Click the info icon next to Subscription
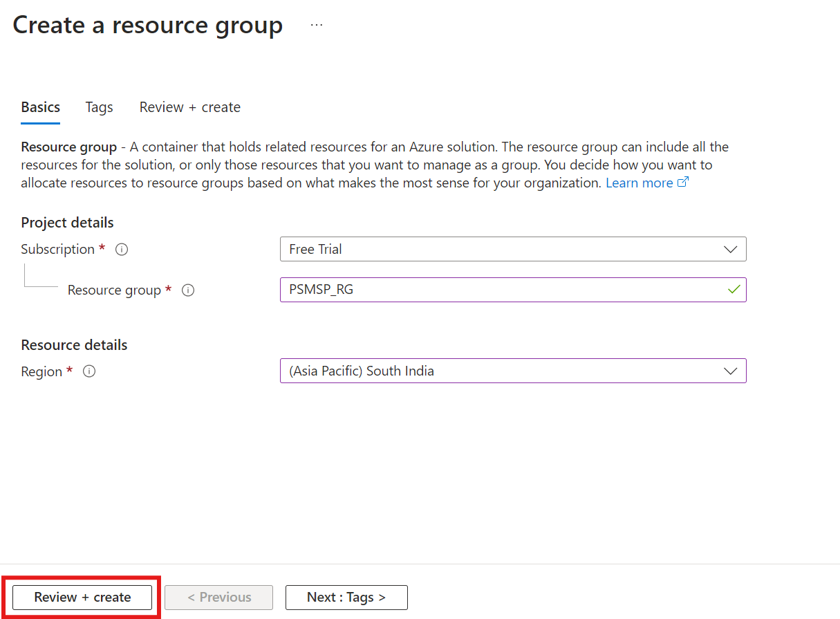 122,250
